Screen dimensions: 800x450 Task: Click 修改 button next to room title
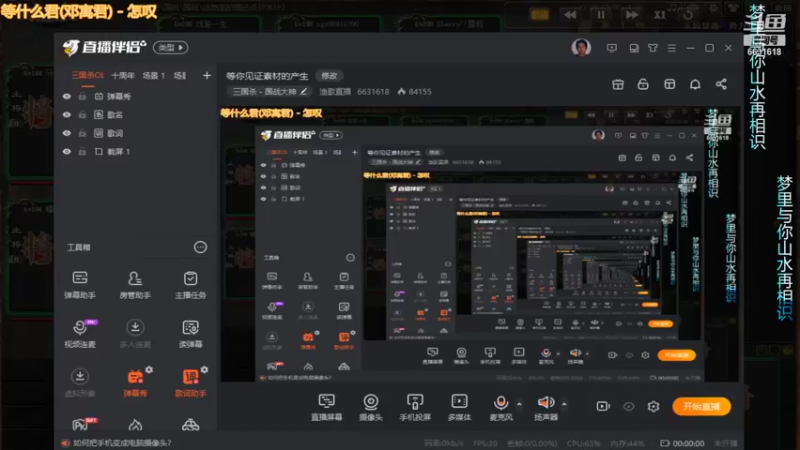[329, 76]
